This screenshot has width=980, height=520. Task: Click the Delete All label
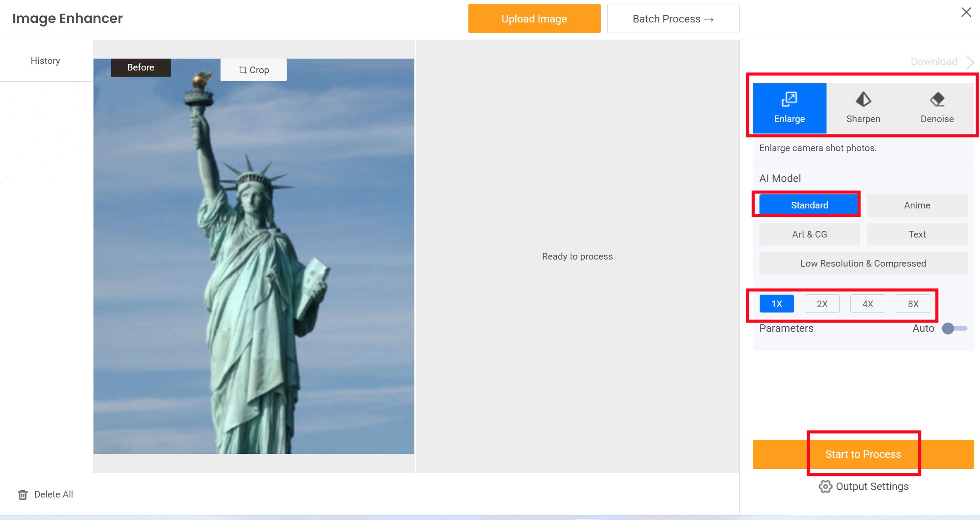pyautogui.click(x=54, y=494)
